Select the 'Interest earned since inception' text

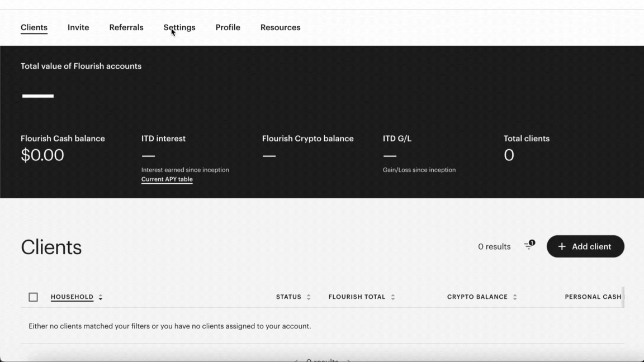185,170
